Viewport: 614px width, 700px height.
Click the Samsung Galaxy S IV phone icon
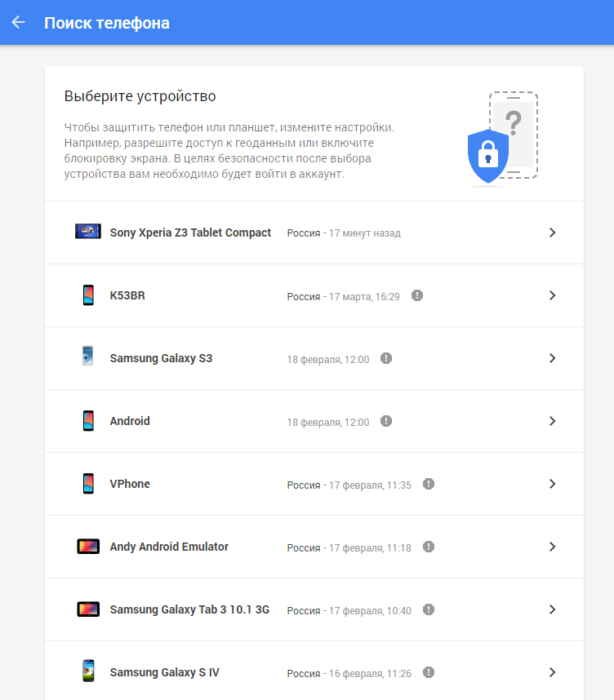88,671
